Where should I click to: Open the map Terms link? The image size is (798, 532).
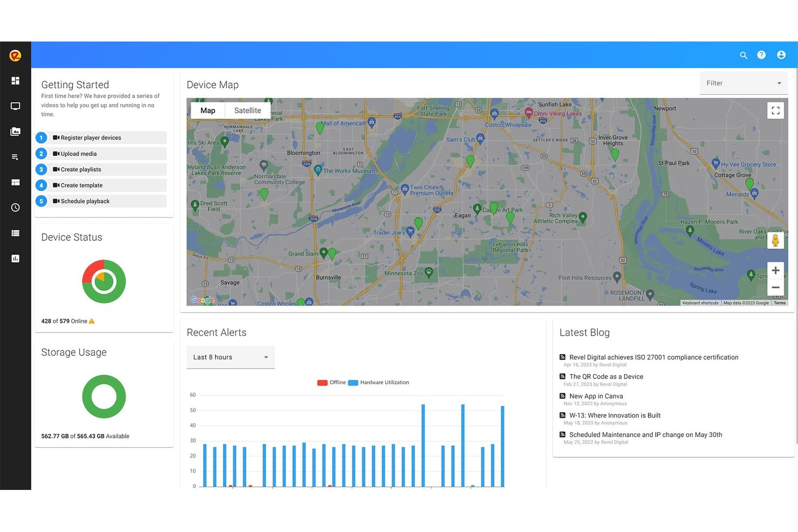(780, 303)
